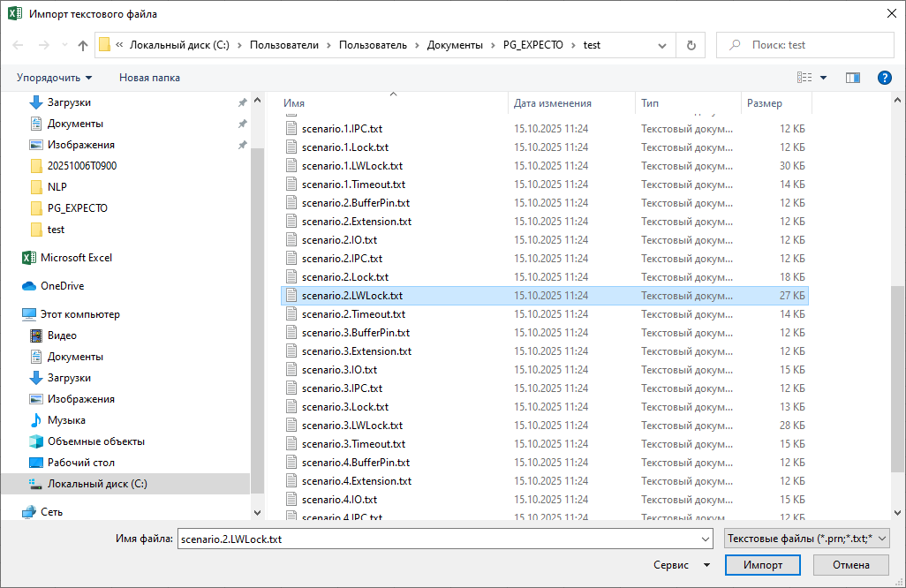Viewport: 906px width, 588px height.
Task: Toggle the preview pane icon
Action: click(x=852, y=78)
